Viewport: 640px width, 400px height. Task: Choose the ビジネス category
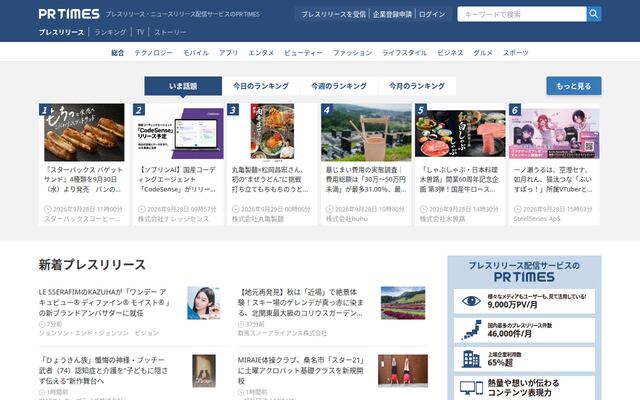point(450,53)
